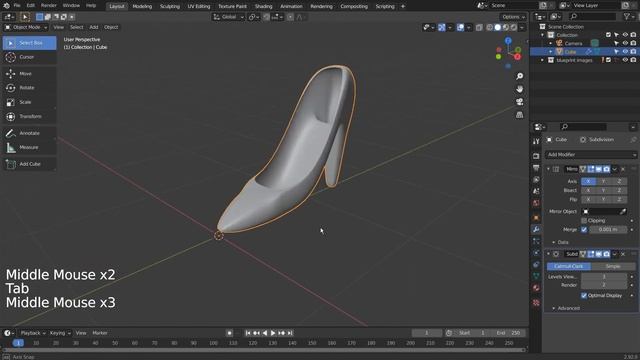Viewport: 640px width, 360px height.
Task: Toggle blueprint images collection checkbox
Action: [x=609, y=60]
